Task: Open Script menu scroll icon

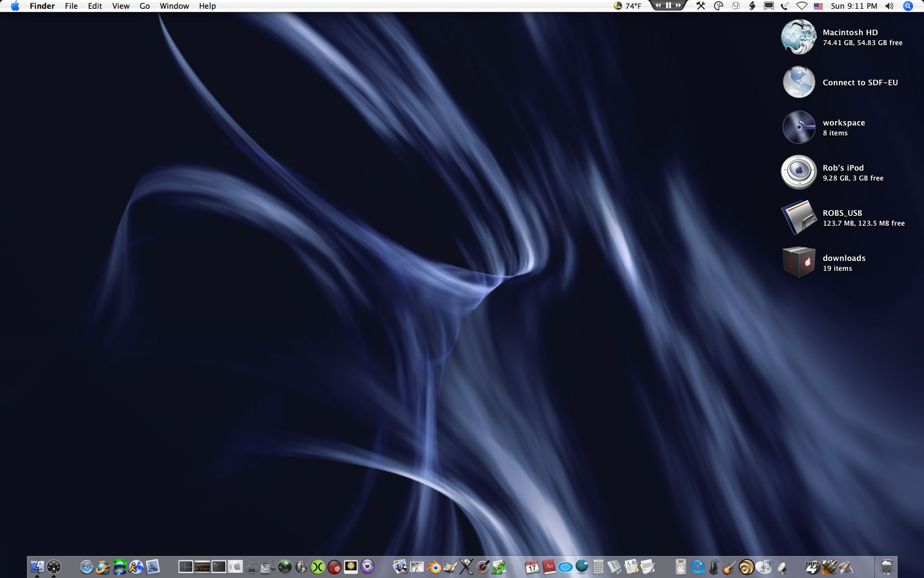Action: (x=752, y=6)
